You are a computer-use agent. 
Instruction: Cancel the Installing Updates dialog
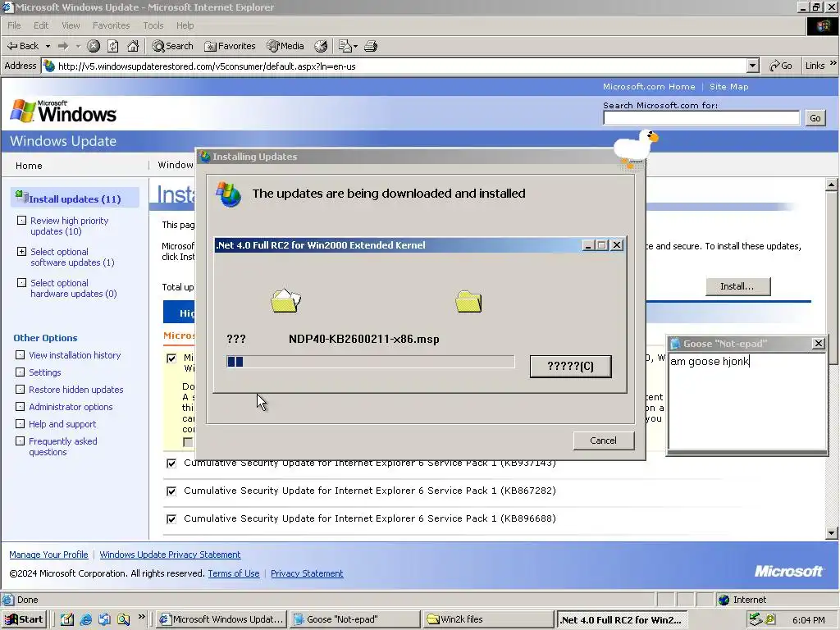pos(603,441)
